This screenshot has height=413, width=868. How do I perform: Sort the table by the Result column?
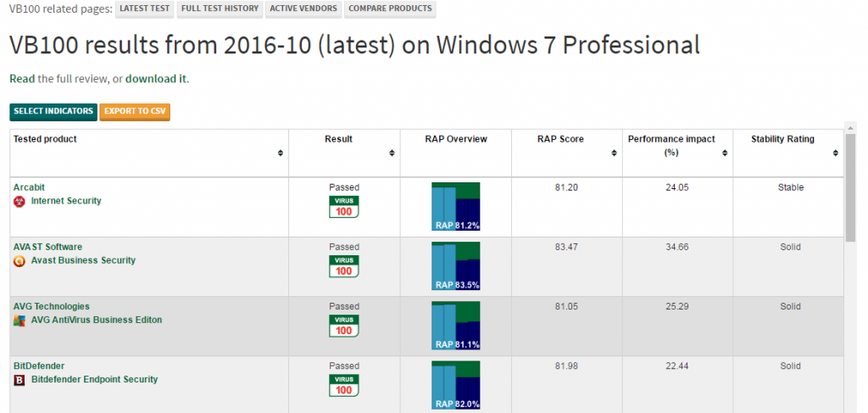[x=392, y=153]
